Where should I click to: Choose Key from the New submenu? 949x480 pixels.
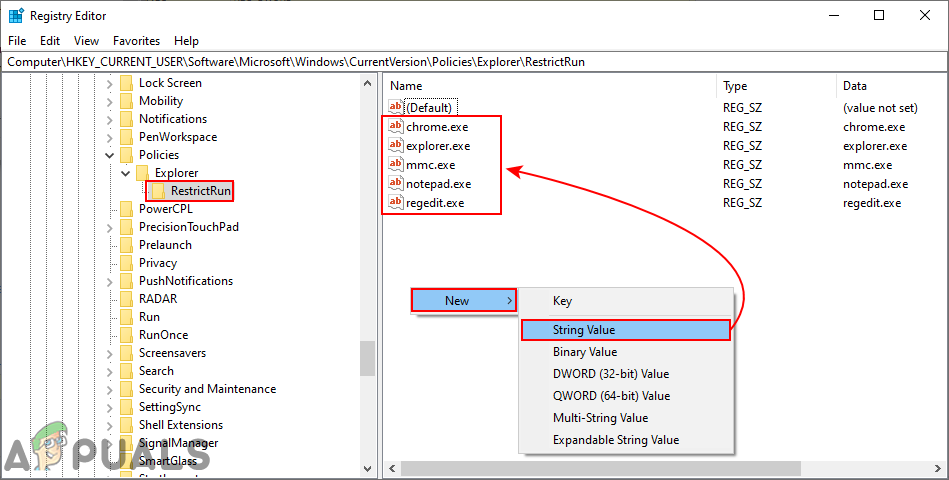coord(625,301)
